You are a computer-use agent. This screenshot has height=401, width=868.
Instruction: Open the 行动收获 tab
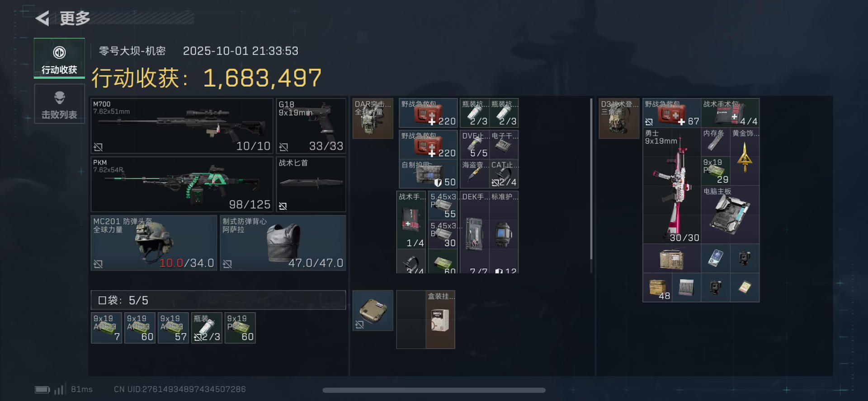pyautogui.click(x=59, y=58)
